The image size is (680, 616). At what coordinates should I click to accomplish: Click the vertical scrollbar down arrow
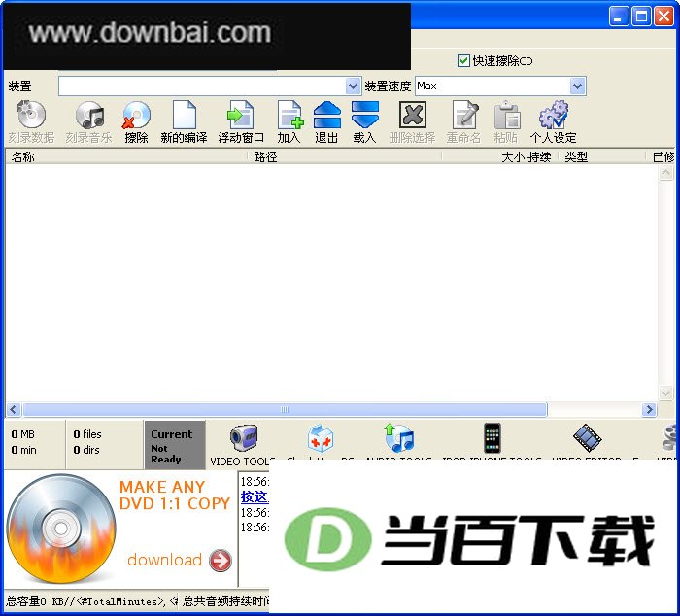[x=665, y=393]
